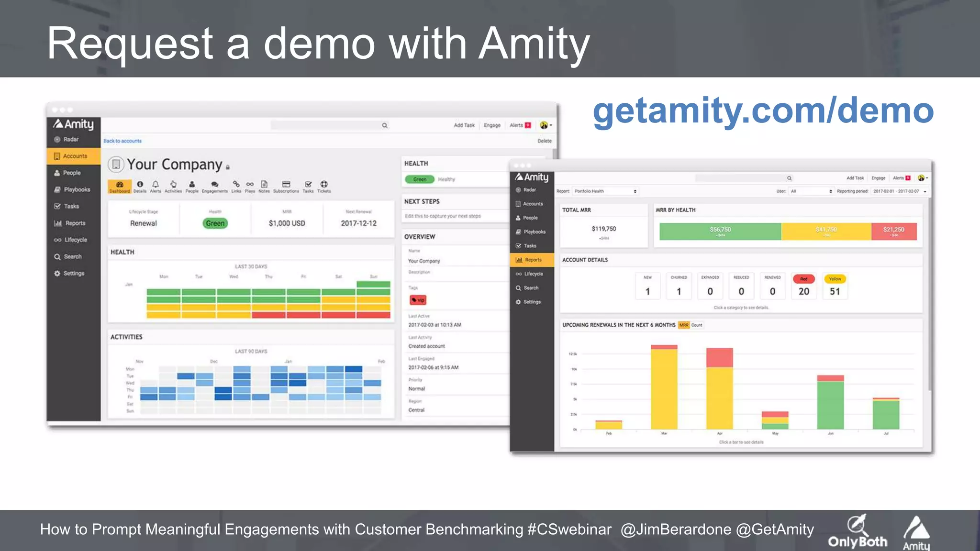The image size is (980, 551).
Task: Open the Notes document icon tab
Action: (x=264, y=187)
